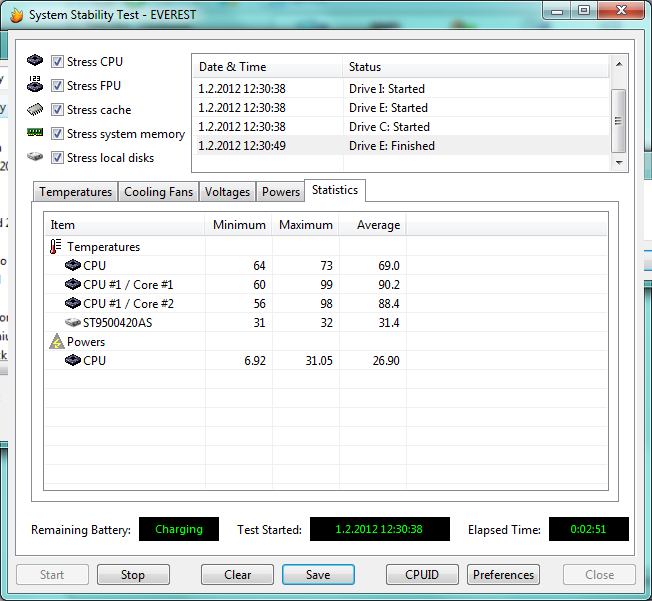This screenshot has height=601, width=652.
Task: Select the 'CPU #1 / Core #1' row label
Action: (128, 284)
